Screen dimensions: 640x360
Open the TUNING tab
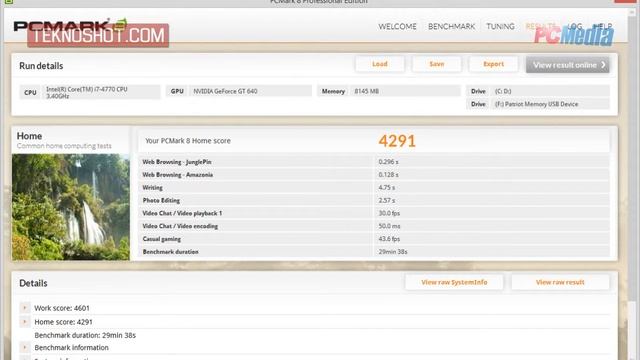pos(500,27)
